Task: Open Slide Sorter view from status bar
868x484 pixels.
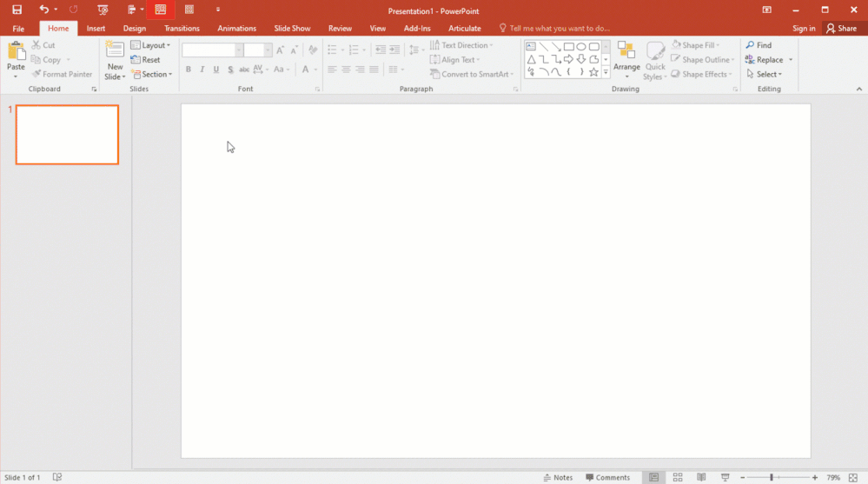Action: pos(678,477)
